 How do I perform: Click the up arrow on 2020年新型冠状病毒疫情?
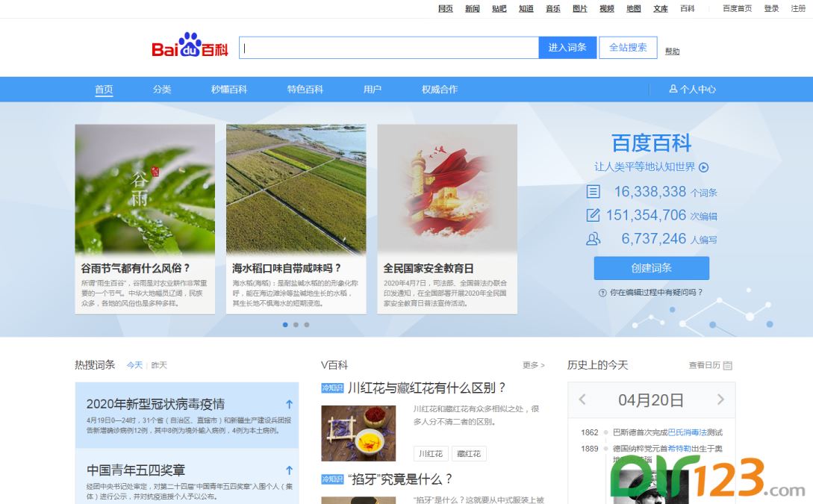(x=290, y=404)
